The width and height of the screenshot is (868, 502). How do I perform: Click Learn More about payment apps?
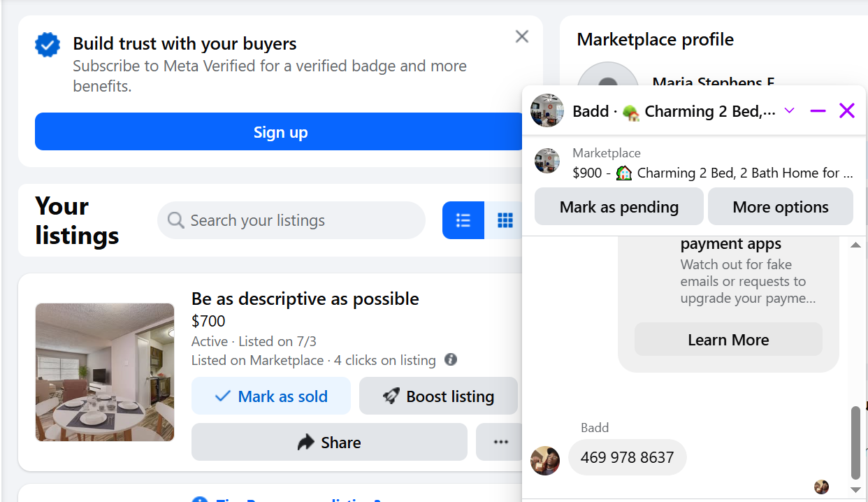[728, 340]
